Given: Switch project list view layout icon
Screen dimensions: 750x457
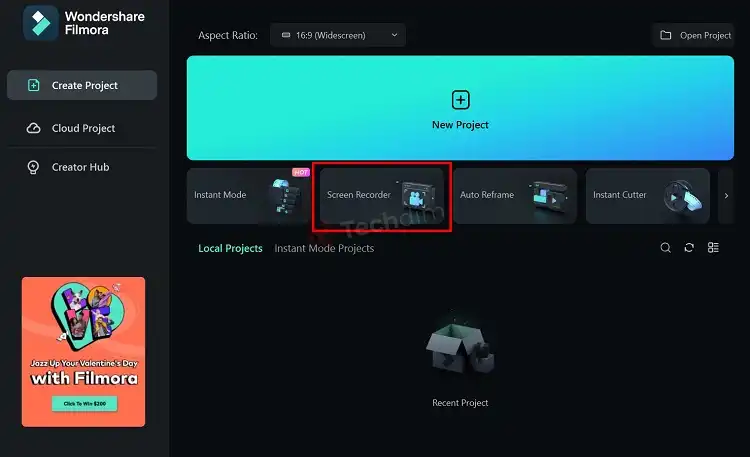Looking at the screenshot, I should [x=713, y=248].
